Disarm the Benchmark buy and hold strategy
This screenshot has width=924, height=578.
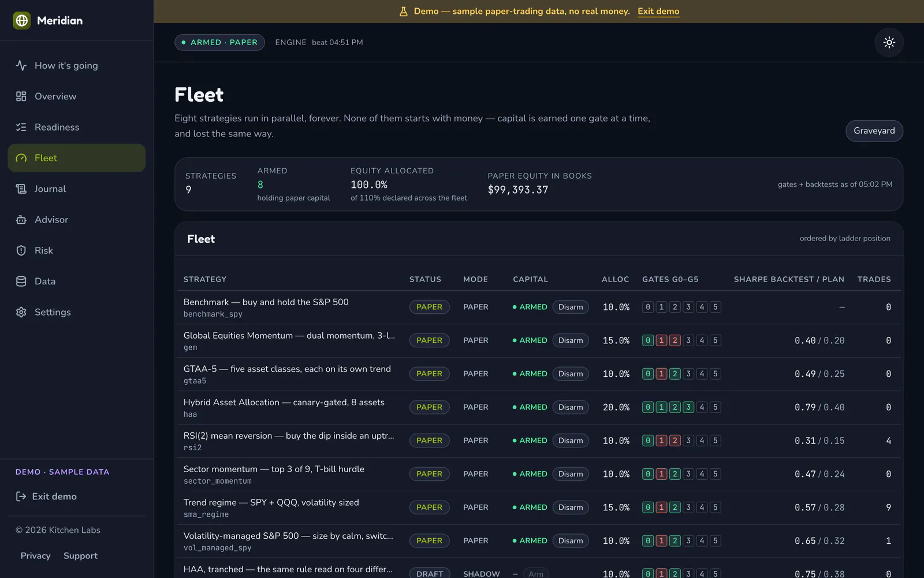(x=571, y=307)
